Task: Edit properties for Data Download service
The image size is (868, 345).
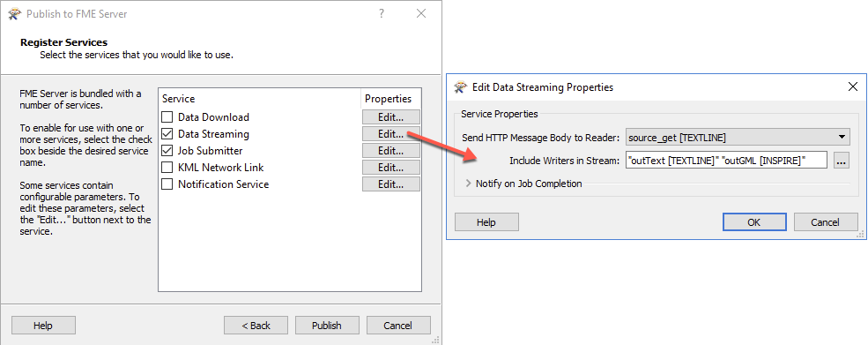Action: (x=391, y=117)
